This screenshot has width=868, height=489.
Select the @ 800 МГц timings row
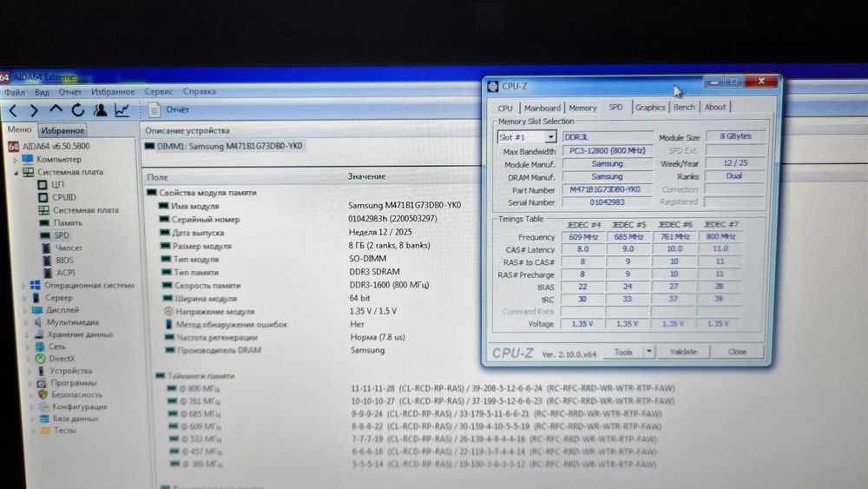click(x=421, y=388)
